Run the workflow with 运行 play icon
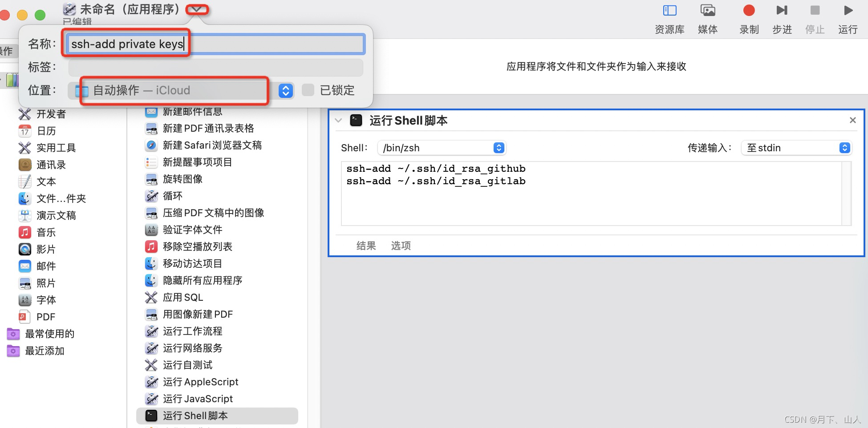Screen dimensions: 868x428 848,10
